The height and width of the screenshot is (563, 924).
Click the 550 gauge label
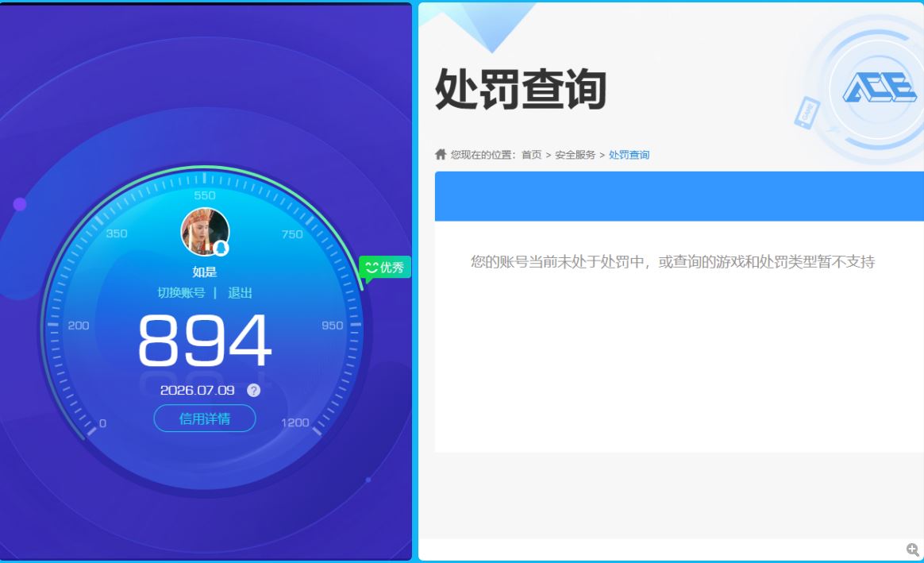click(x=205, y=195)
